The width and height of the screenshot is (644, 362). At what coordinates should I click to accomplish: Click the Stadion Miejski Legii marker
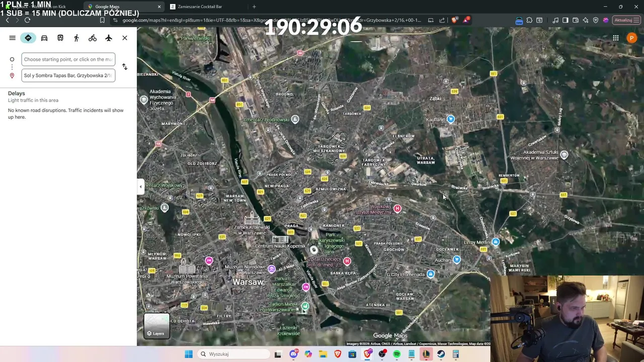305,306
